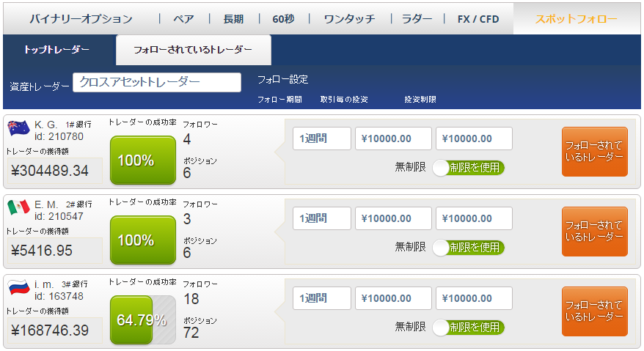
Task: Click the orange follow button for K. G.
Action: click(594, 152)
